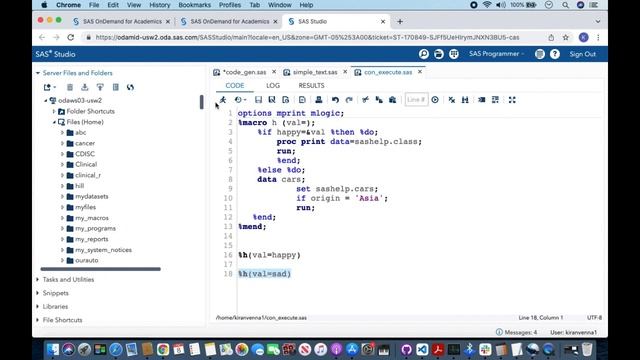This screenshot has width=640, height=360.
Task: Expand the Libraries section
Action: 38,307
